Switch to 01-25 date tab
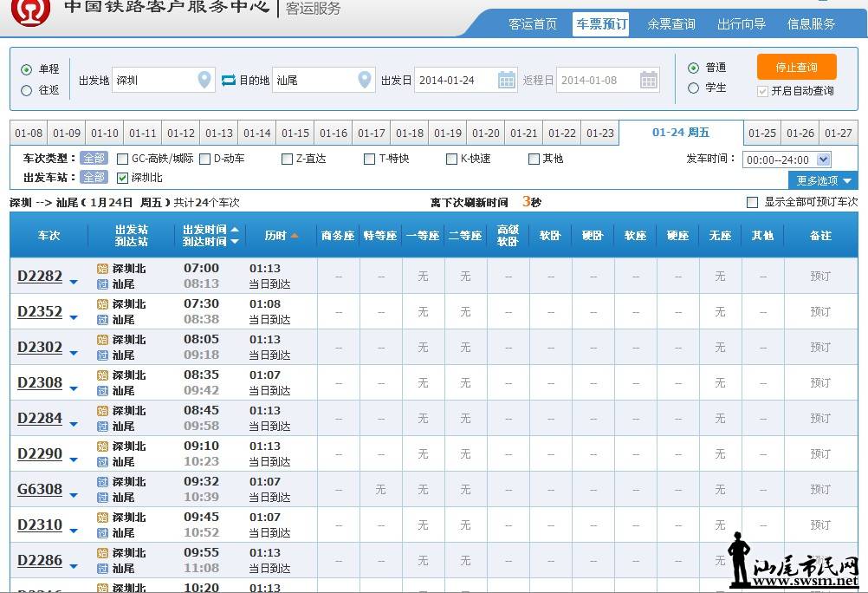 762,133
